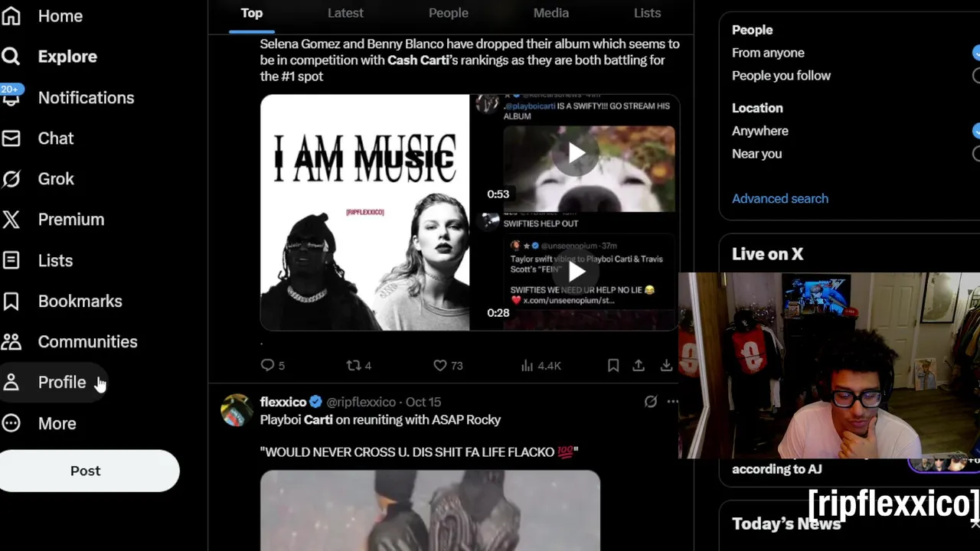Open the Selena Gomez post text
The height and width of the screenshot is (551, 980).
pos(469,60)
